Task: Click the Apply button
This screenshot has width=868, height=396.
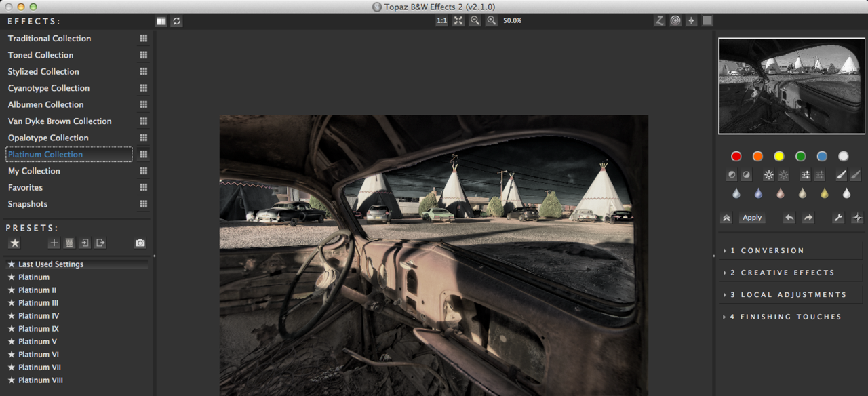Action: point(752,218)
